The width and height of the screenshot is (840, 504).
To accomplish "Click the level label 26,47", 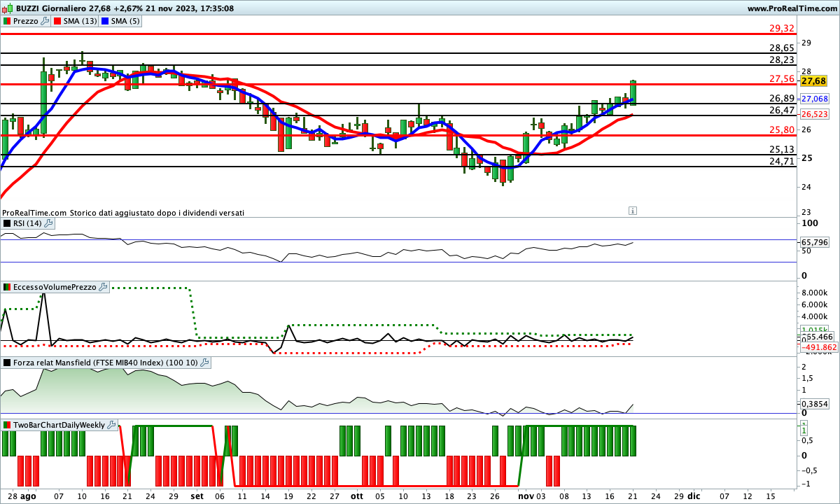I will [781, 110].
